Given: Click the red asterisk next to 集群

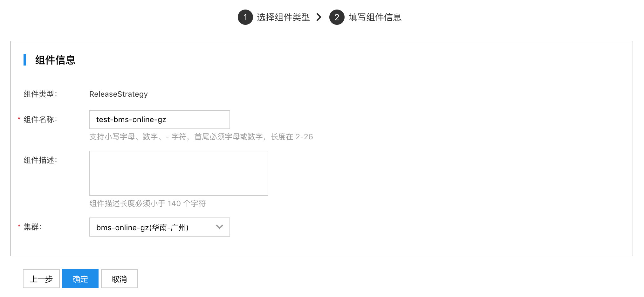Looking at the screenshot, I should [x=19, y=227].
